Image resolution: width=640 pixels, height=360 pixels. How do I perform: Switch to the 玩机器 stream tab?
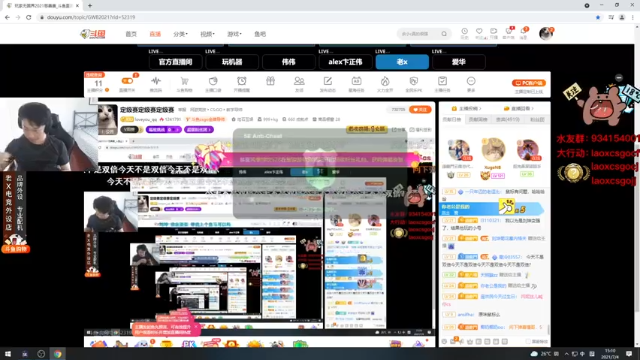(232, 62)
